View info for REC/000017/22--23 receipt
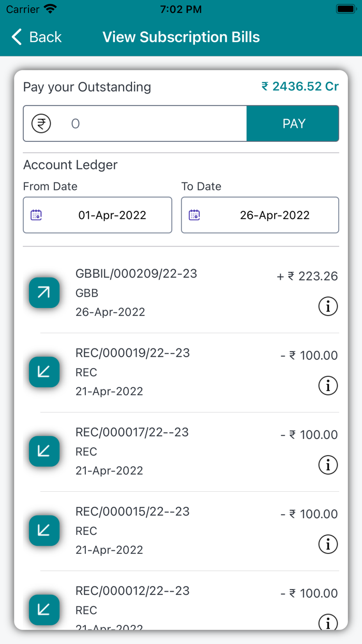The width and height of the screenshot is (362, 644). click(328, 465)
